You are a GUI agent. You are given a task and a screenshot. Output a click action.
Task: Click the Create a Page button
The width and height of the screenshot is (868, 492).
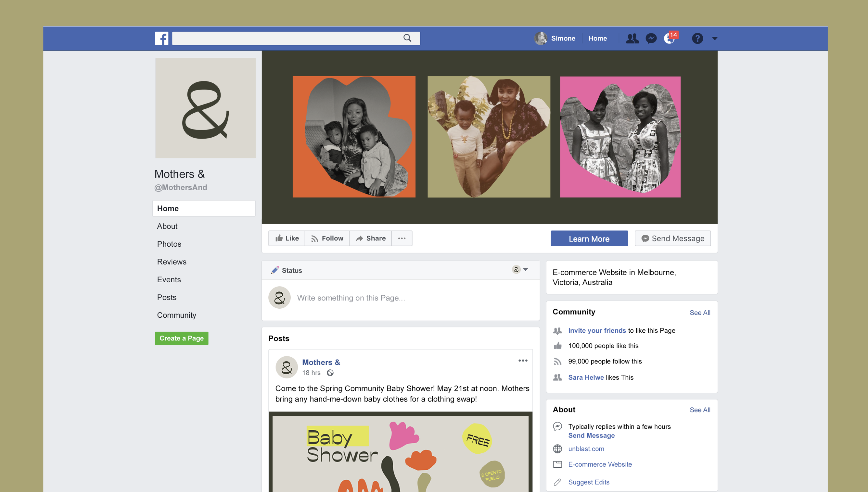(x=182, y=338)
